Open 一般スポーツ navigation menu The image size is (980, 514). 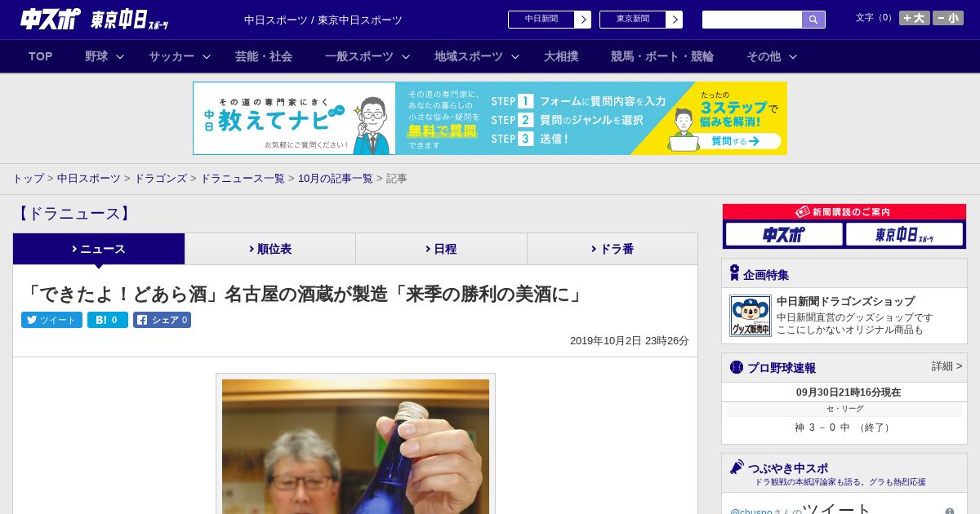click(359, 56)
